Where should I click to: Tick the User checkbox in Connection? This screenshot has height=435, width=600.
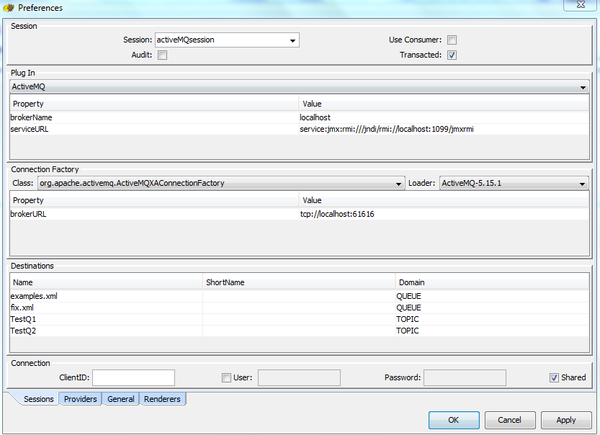point(226,378)
